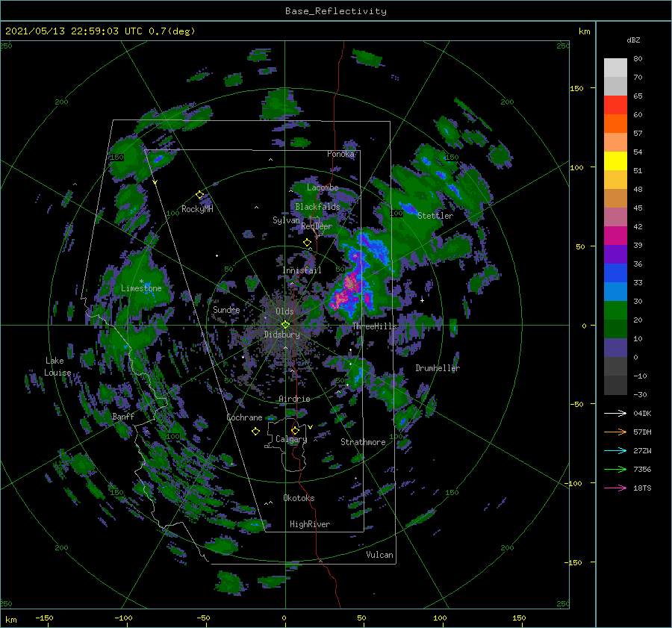The image size is (672, 628).
Task: Click the Calgary city label
Action: pos(291,439)
